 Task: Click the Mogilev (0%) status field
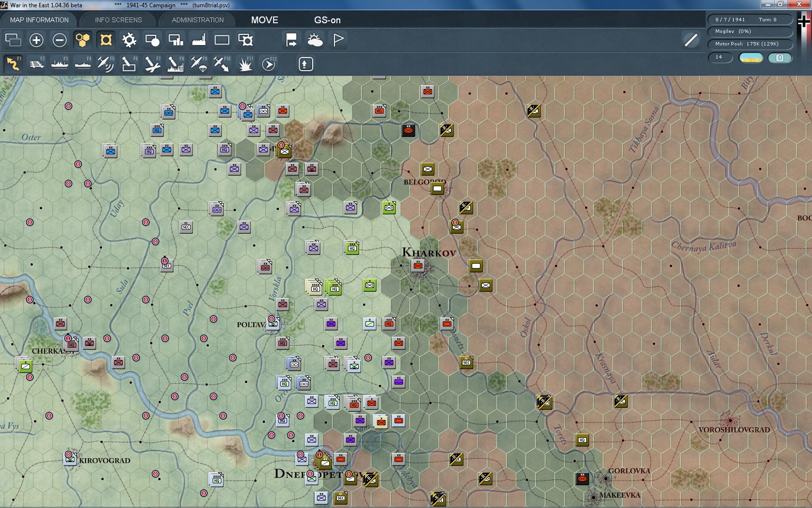point(750,31)
